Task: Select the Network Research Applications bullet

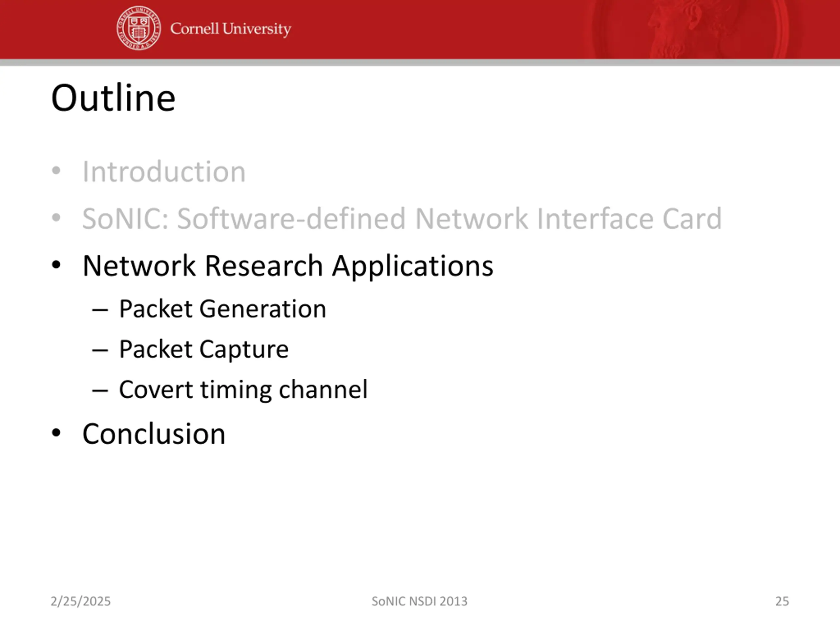Action: tap(288, 266)
